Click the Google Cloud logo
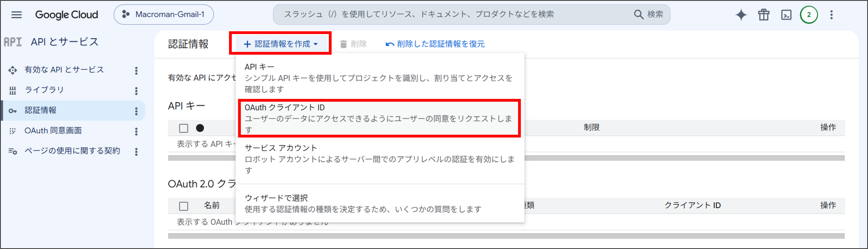This screenshot has height=249, width=868. click(x=66, y=15)
